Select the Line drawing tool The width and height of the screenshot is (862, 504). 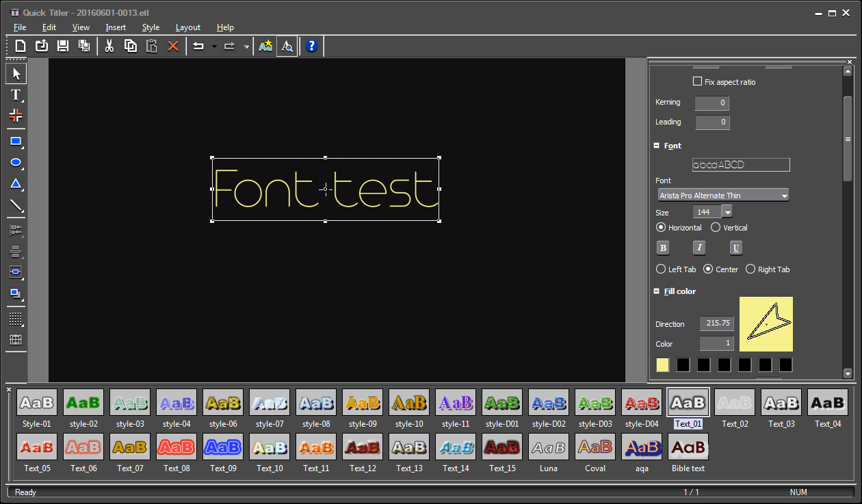[x=16, y=206]
